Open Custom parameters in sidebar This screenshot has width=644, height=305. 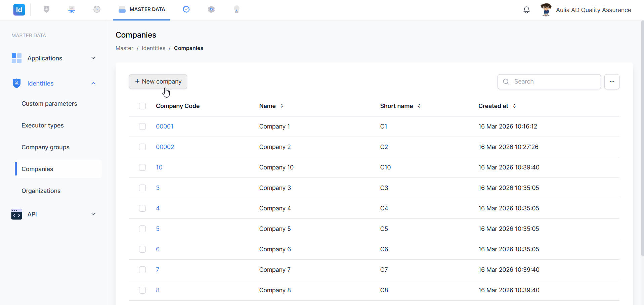49,104
